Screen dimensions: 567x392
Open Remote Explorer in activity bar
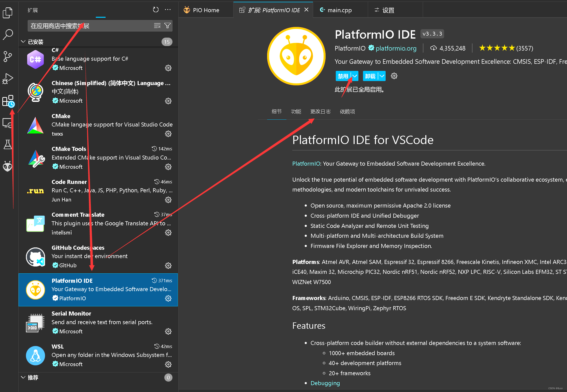click(8, 123)
